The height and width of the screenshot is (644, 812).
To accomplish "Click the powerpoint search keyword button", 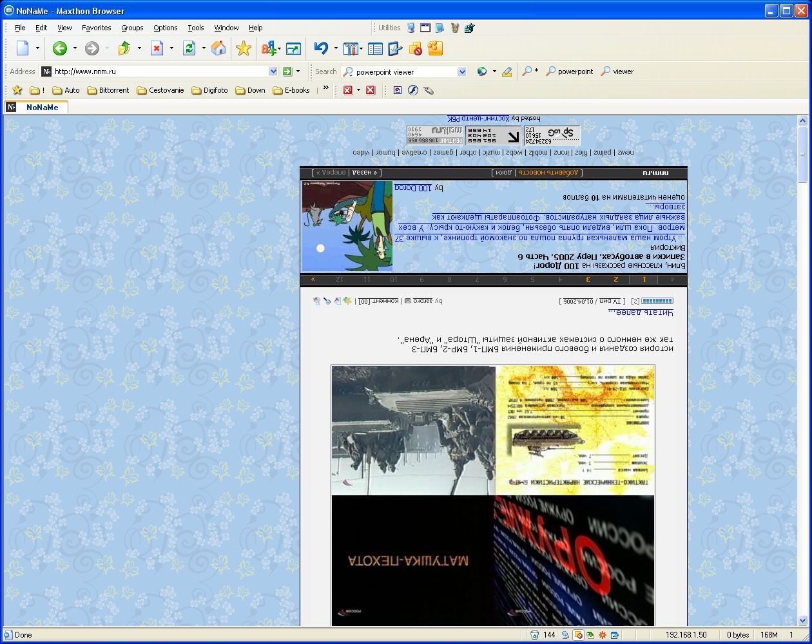I will point(569,71).
